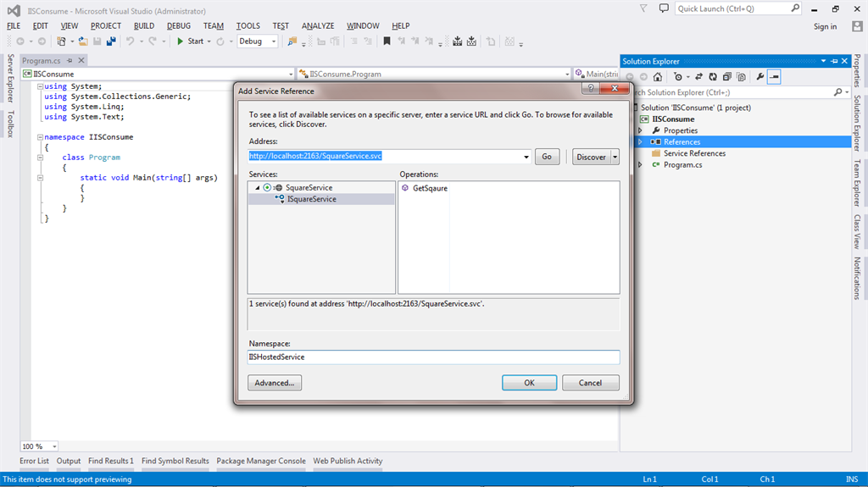868x487 pixels.
Task: Click the Sign in link
Action: [x=825, y=26]
